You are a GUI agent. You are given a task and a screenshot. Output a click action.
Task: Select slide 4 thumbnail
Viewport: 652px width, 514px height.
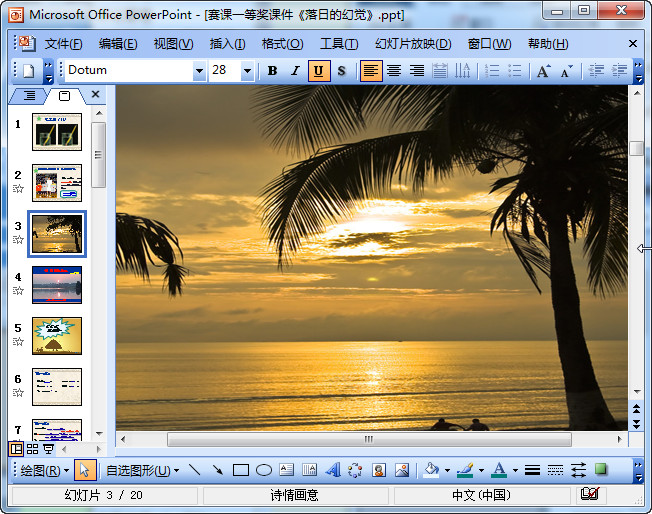coord(57,285)
